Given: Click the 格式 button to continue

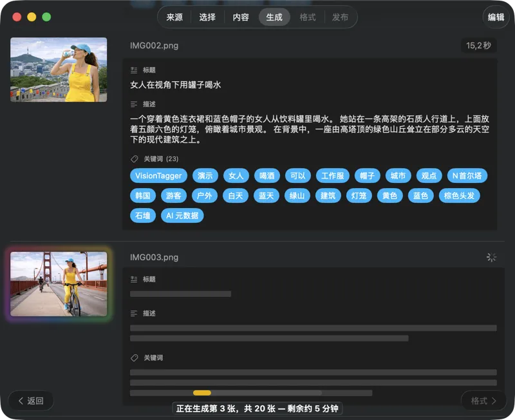Looking at the screenshot, I should [483, 401].
